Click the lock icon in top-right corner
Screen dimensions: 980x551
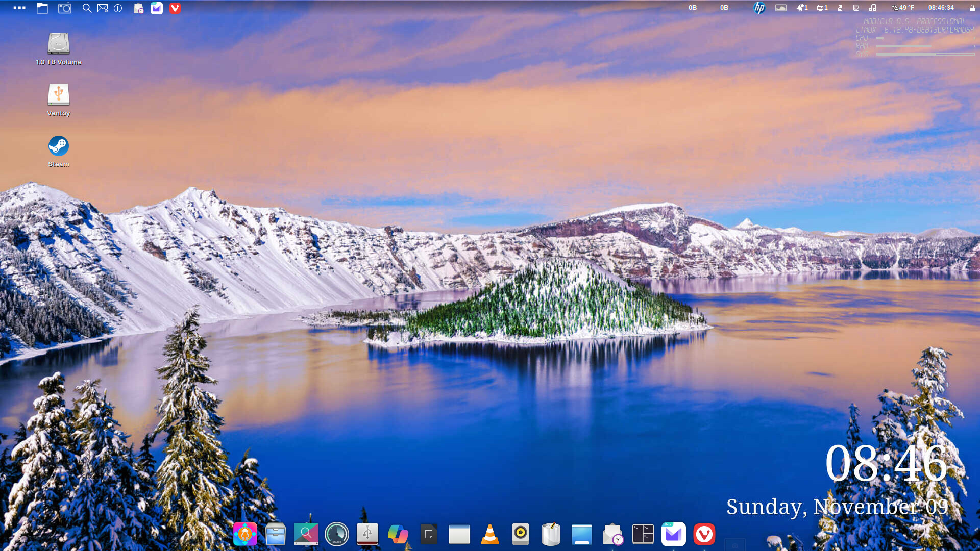pos(972,8)
